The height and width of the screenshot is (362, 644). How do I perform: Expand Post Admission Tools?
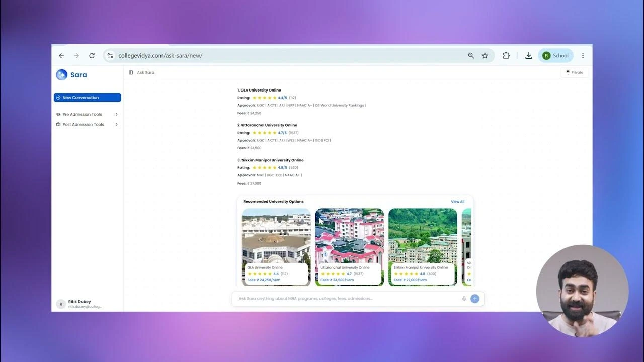(87, 124)
